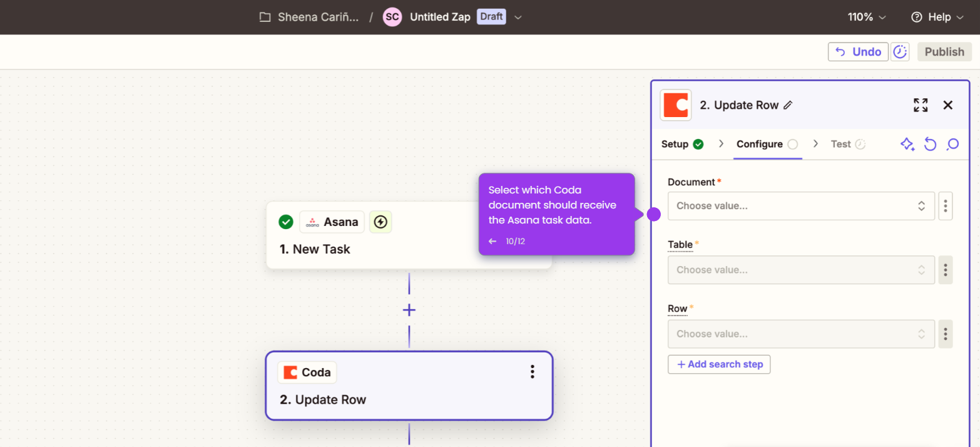Click the pencil icon to rename Update Row
The image size is (980, 447).
point(788,105)
